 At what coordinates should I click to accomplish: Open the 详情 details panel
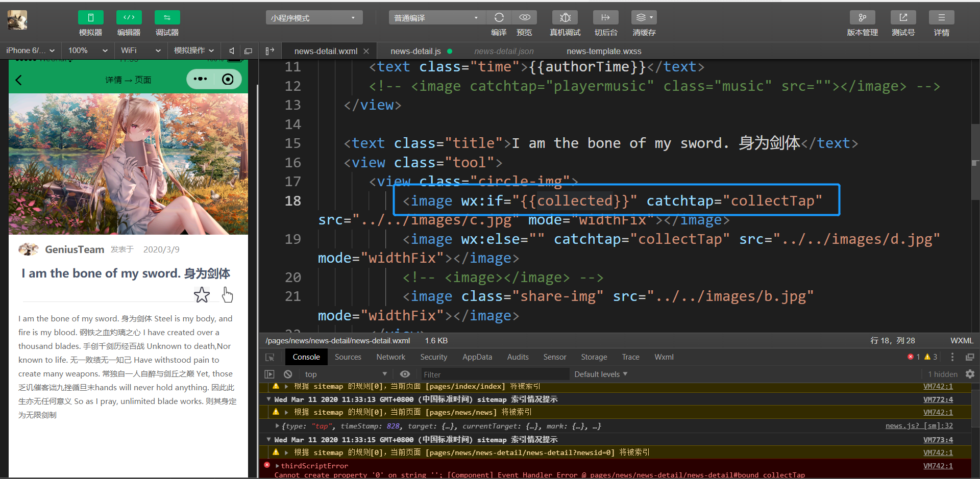point(942,17)
